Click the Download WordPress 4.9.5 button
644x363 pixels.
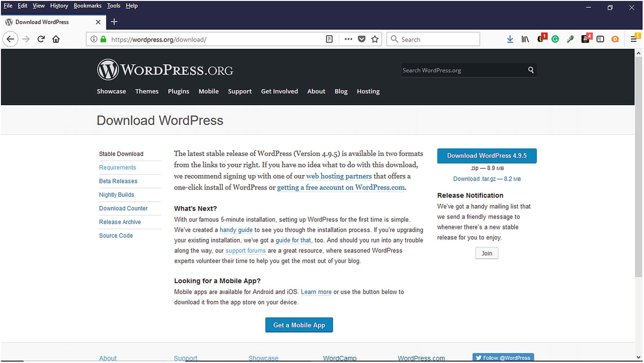487,156
